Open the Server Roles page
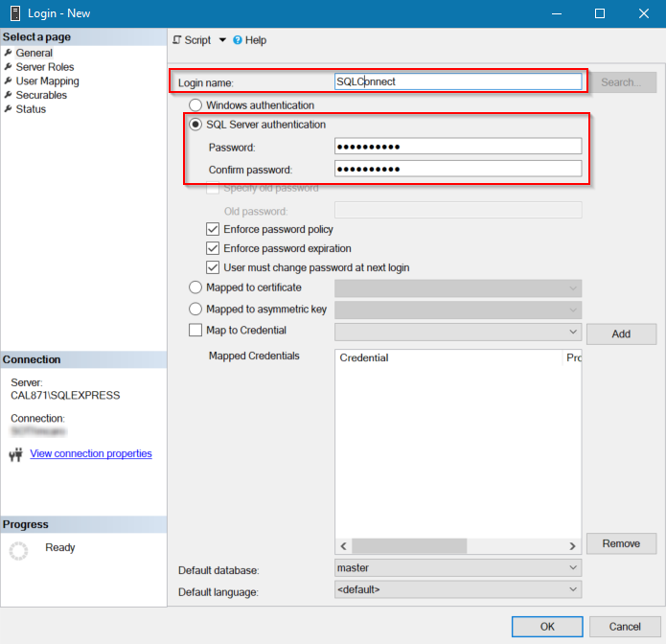666x644 pixels. pos(45,67)
